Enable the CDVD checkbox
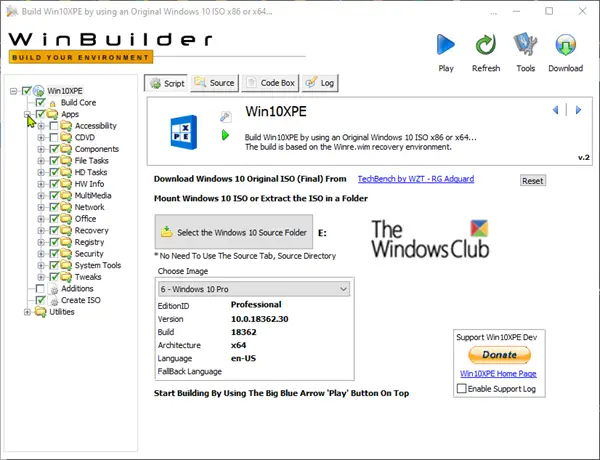Viewport: 600px width, 460px height. click(x=54, y=137)
